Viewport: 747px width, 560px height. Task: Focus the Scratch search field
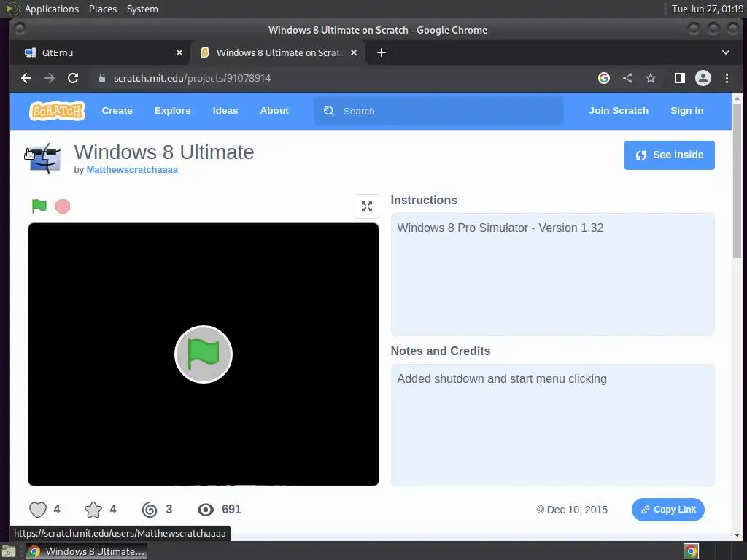coord(438,111)
